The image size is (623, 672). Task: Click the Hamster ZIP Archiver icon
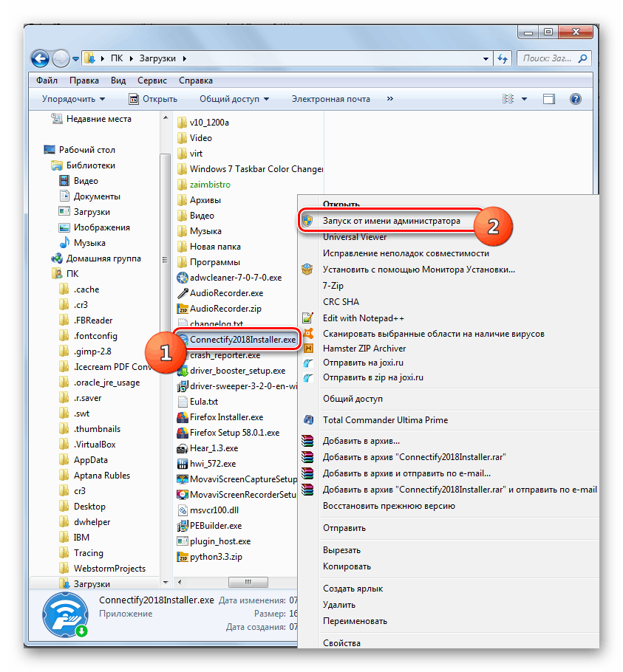point(308,349)
